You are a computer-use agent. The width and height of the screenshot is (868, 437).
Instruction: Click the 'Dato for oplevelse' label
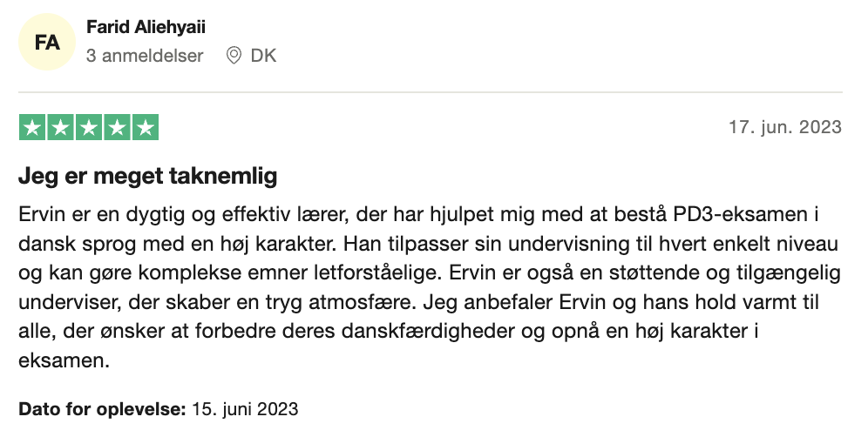[x=103, y=409]
